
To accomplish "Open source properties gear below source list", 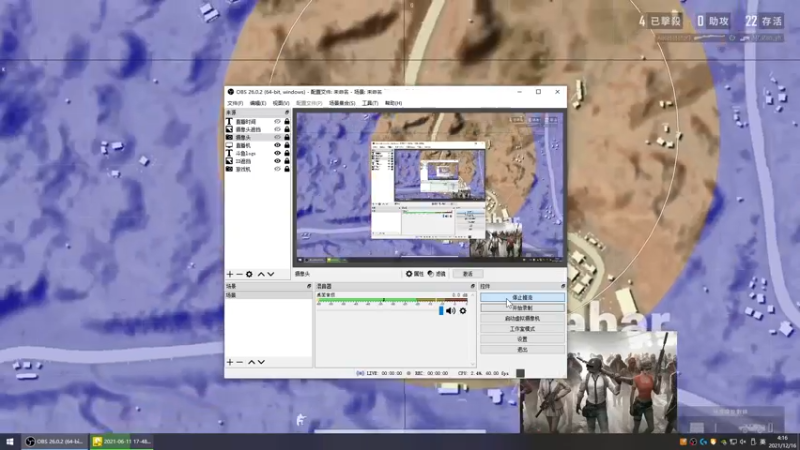I will click(x=249, y=274).
